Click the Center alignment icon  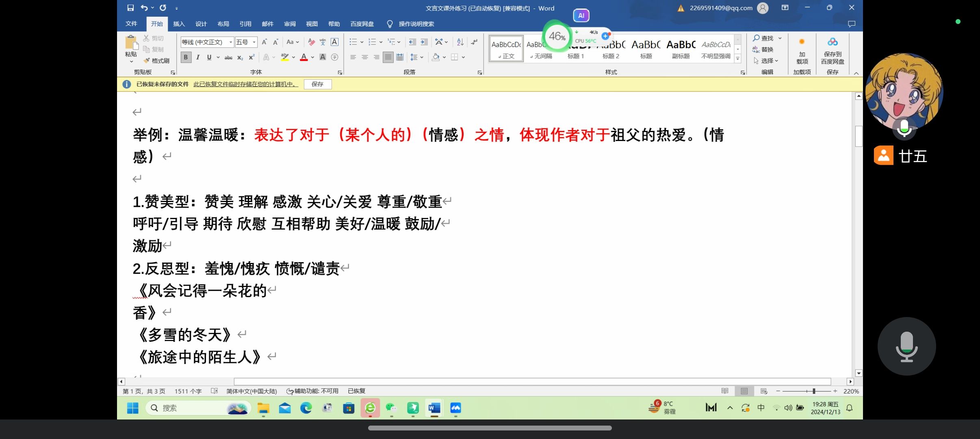[365, 57]
